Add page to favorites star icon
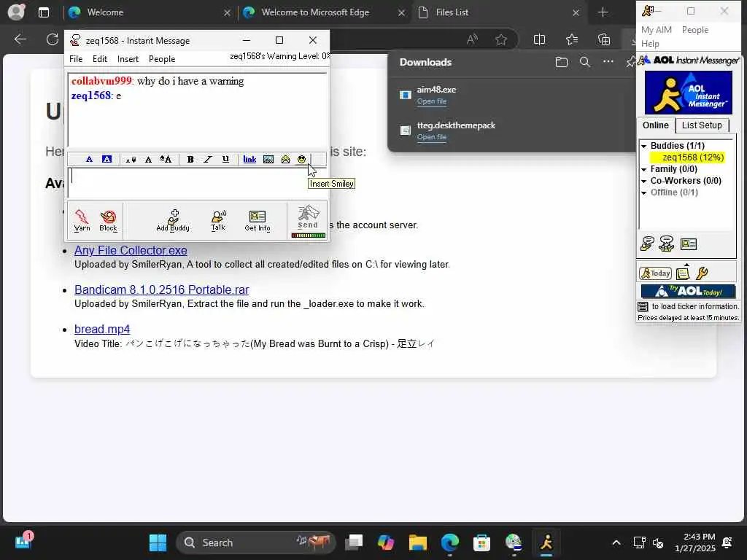The width and height of the screenshot is (747, 560). click(x=500, y=39)
